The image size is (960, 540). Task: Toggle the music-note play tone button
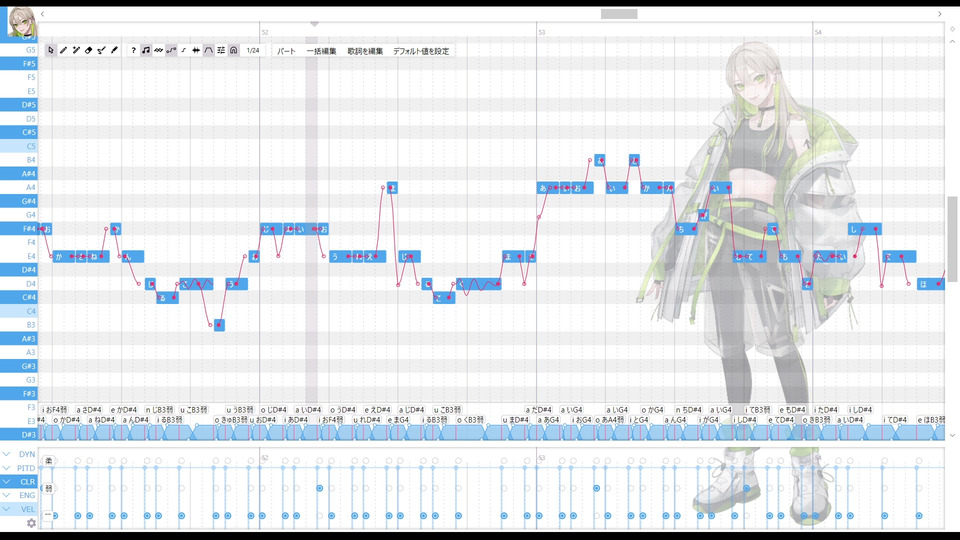tap(146, 50)
